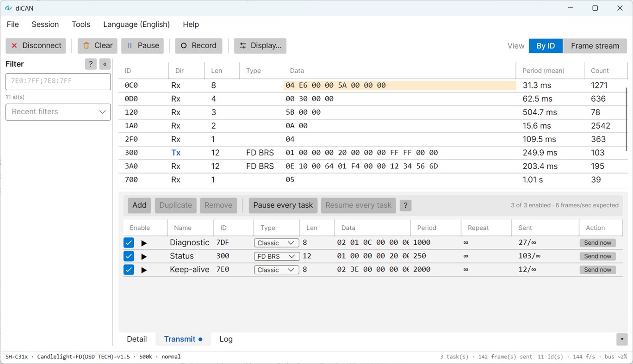This screenshot has height=364, width=633.
Task: Click the Disconnect button
Action: tap(36, 46)
